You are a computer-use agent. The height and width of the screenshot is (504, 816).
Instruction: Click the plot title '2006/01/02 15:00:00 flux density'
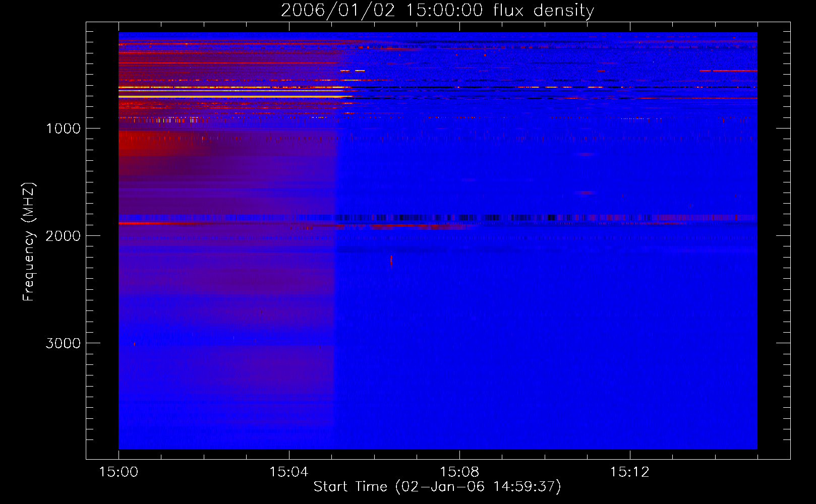pyautogui.click(x=437, y=11)
